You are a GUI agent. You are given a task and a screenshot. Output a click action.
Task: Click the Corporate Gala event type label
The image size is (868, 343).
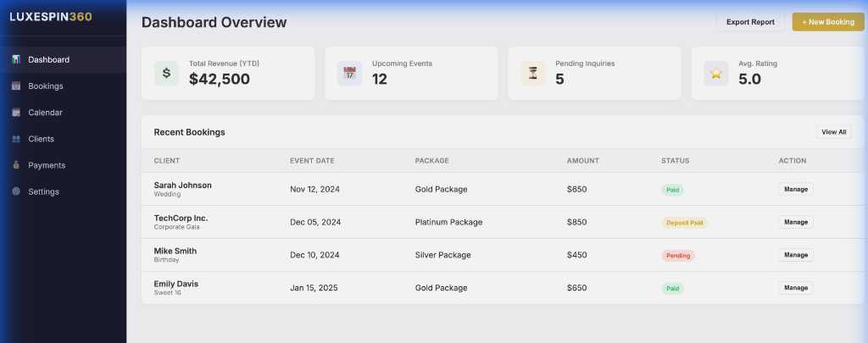[x=176, y=227]
